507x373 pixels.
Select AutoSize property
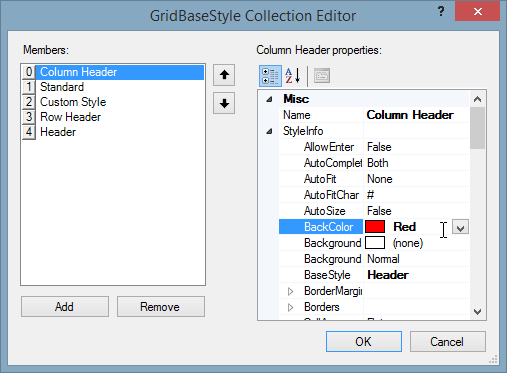pos(325,211)
